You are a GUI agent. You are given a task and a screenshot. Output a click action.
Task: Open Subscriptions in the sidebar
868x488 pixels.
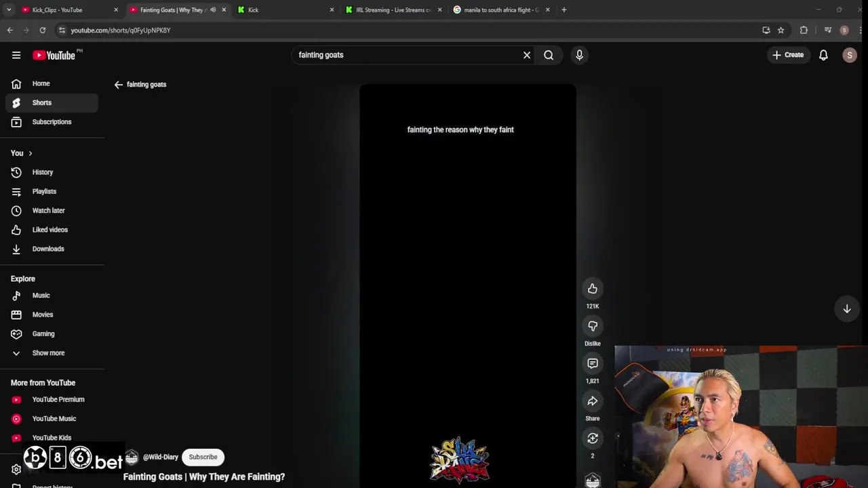tap(52, 122)
